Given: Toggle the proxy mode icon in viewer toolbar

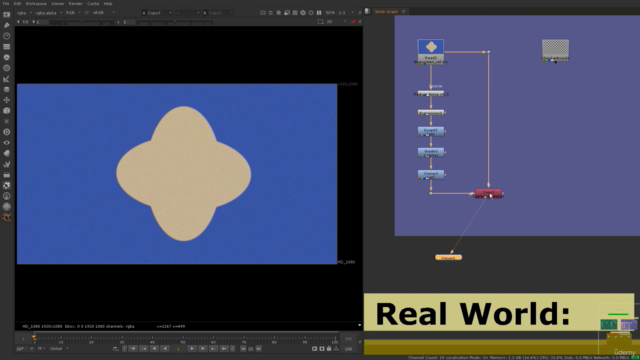Looking at the screenshot, I should click(287, 13).
